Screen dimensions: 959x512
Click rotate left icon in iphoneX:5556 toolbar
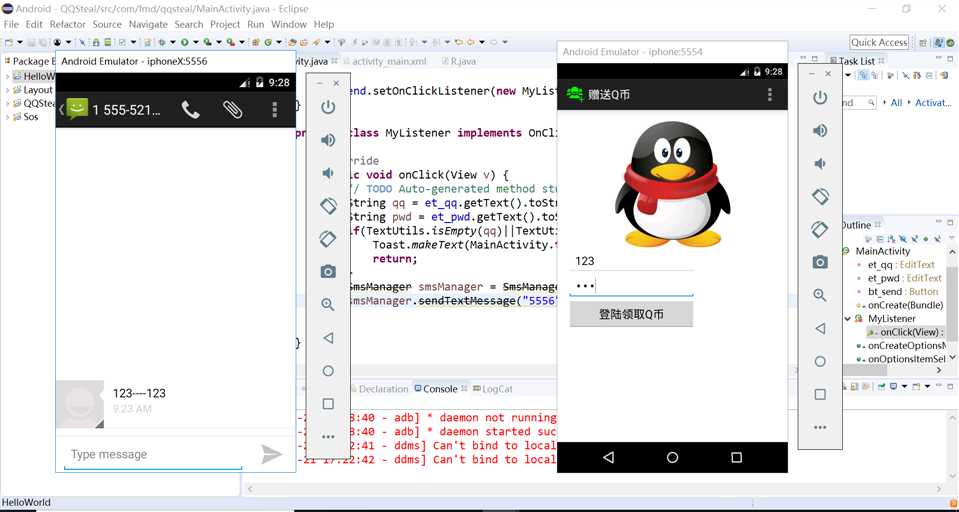[x=328, y=206]
